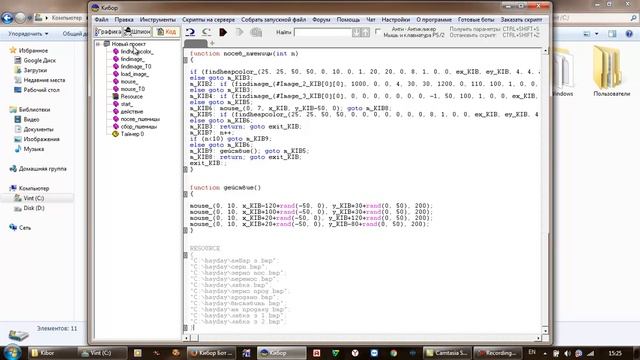
Task: Collapse посев_пшеницы function opening brace
Action: pos(185,60)
